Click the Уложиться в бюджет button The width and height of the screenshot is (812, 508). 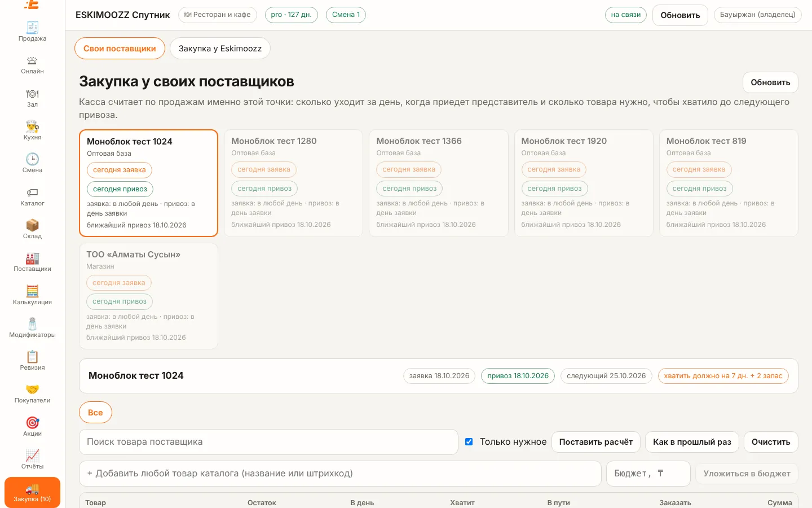(747, 474)
